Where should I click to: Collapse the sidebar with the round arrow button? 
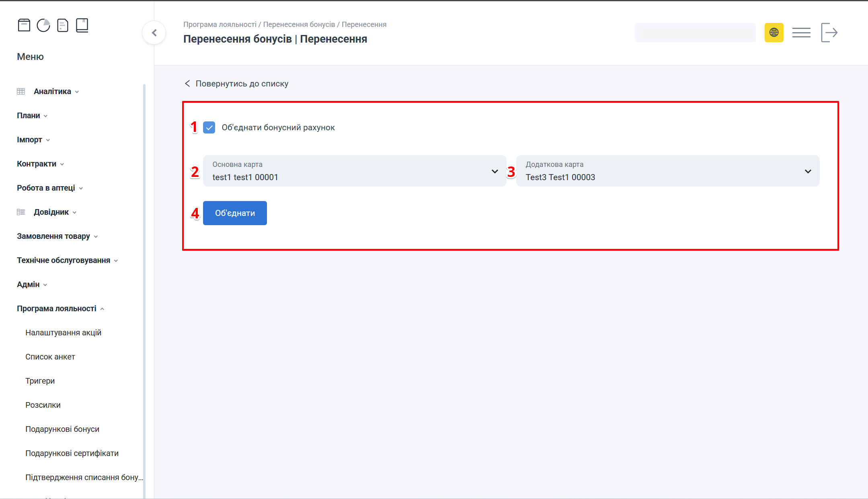154,33
